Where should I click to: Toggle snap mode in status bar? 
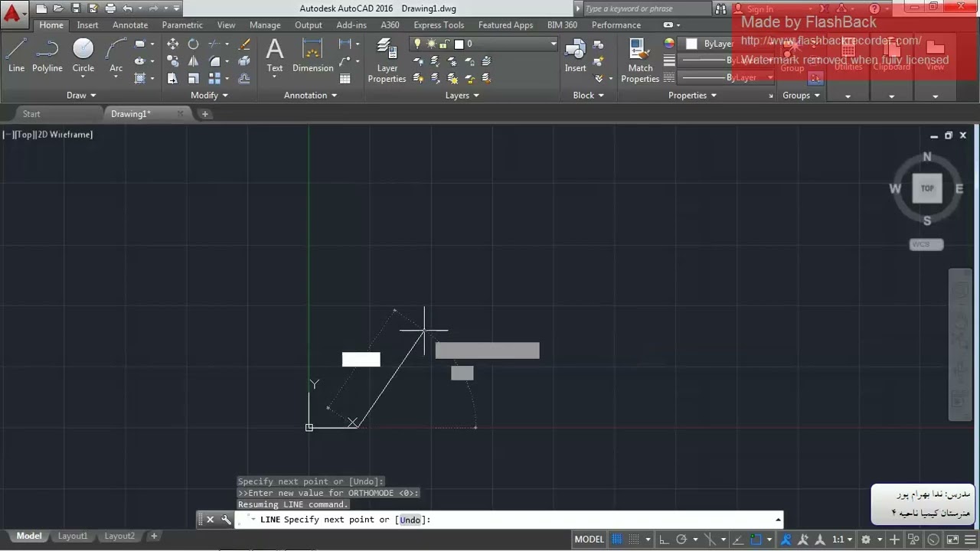[x=633, y=540]
